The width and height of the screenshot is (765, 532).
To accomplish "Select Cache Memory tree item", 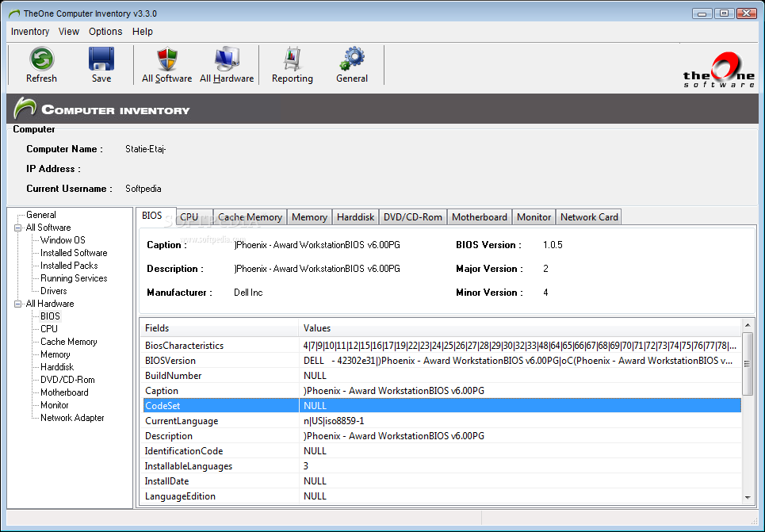I will click(x=69, y=342).
